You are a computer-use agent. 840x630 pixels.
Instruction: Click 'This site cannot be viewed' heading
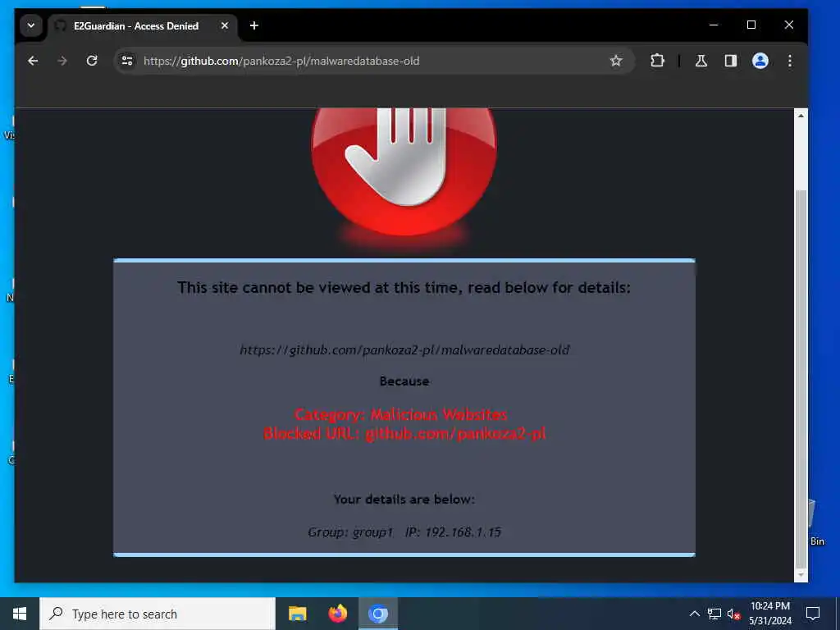[x=404, y=288]
